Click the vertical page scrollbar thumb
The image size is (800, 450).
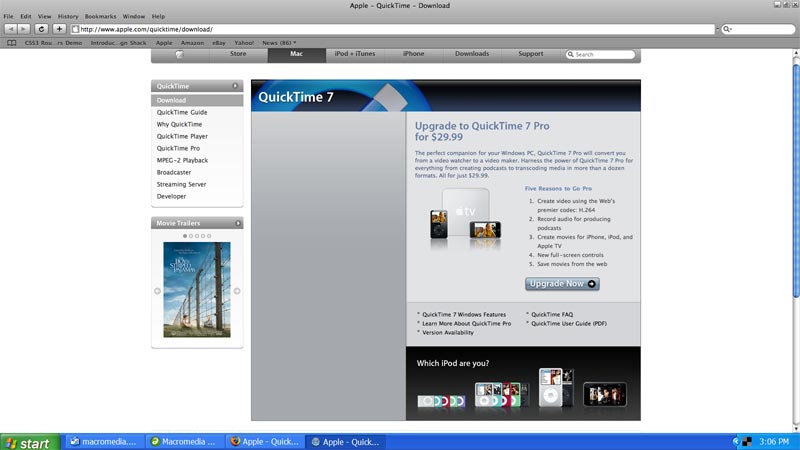[796, 179]
